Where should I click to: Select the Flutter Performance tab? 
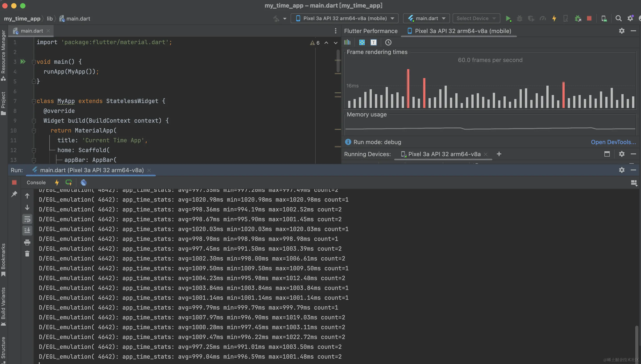pyautogui.click(x=371, y=31)
